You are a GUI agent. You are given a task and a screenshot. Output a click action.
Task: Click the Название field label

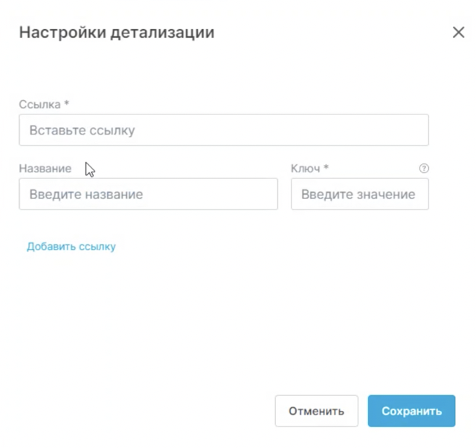45,169
